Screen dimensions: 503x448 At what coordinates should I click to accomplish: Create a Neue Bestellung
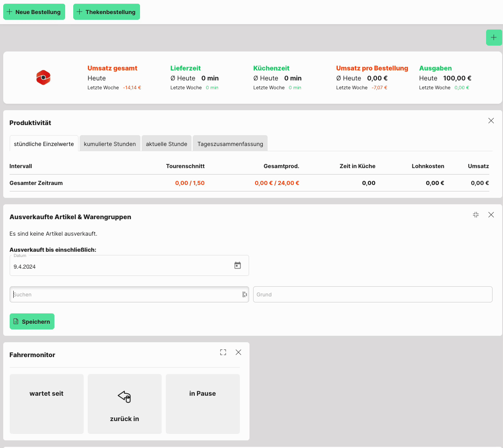[34, 12]
